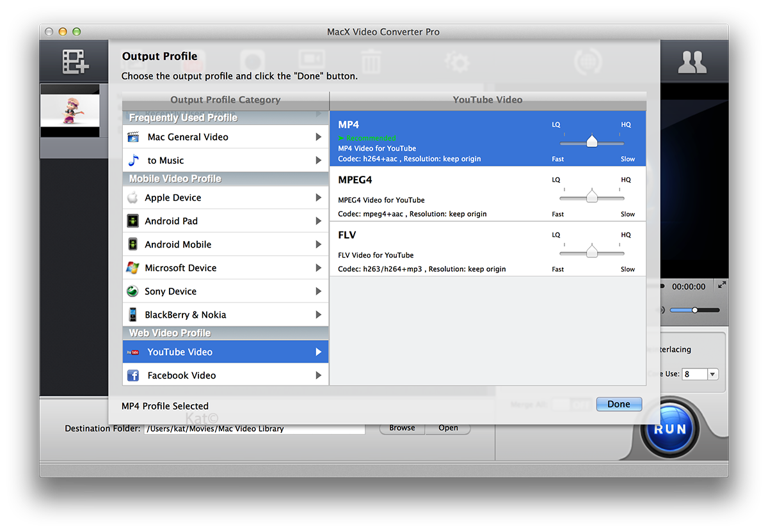Click the dimmed trash can toolbar icon
This screenshot has height=532, width=768.
[371, 62]
